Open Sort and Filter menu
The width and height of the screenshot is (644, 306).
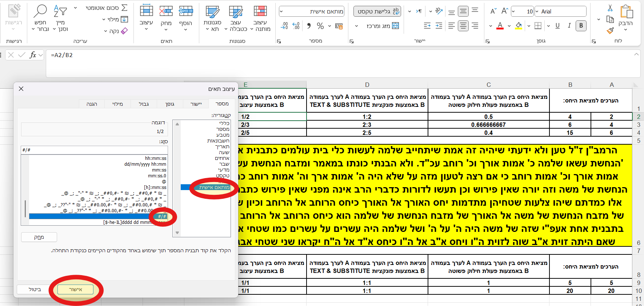tap(60, 18)
